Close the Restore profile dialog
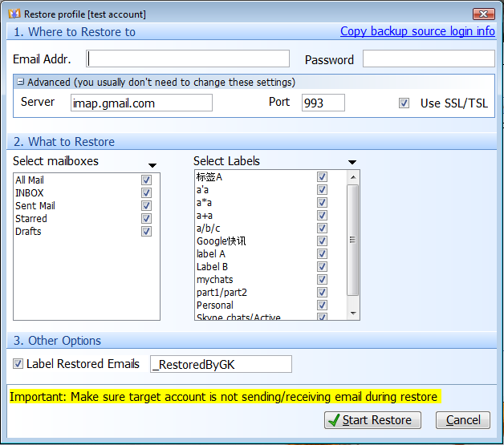The width and height of the screenshot is (504, 445). point(482,14)
